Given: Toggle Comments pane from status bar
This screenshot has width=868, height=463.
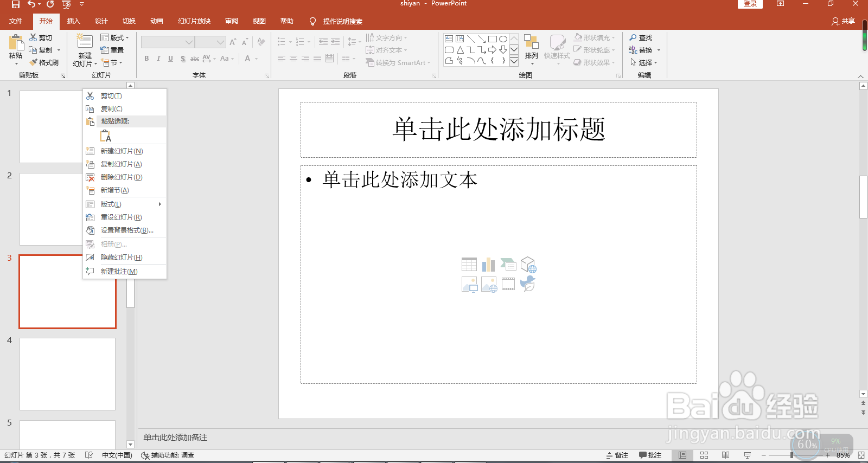Looking at the screenshot, I should (x=650, y=455).
